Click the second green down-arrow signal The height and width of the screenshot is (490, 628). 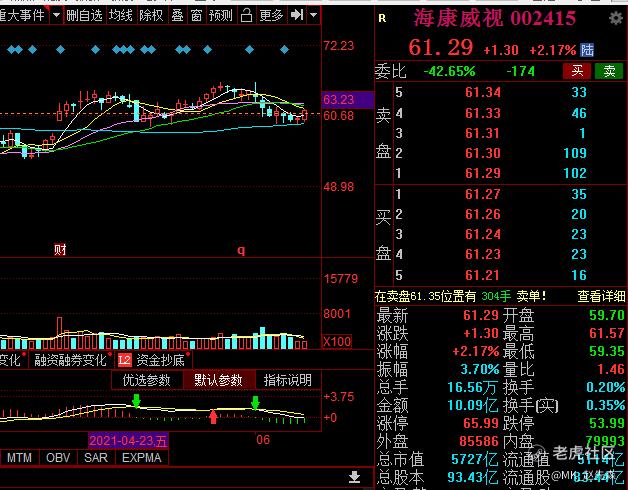(255, 403)
